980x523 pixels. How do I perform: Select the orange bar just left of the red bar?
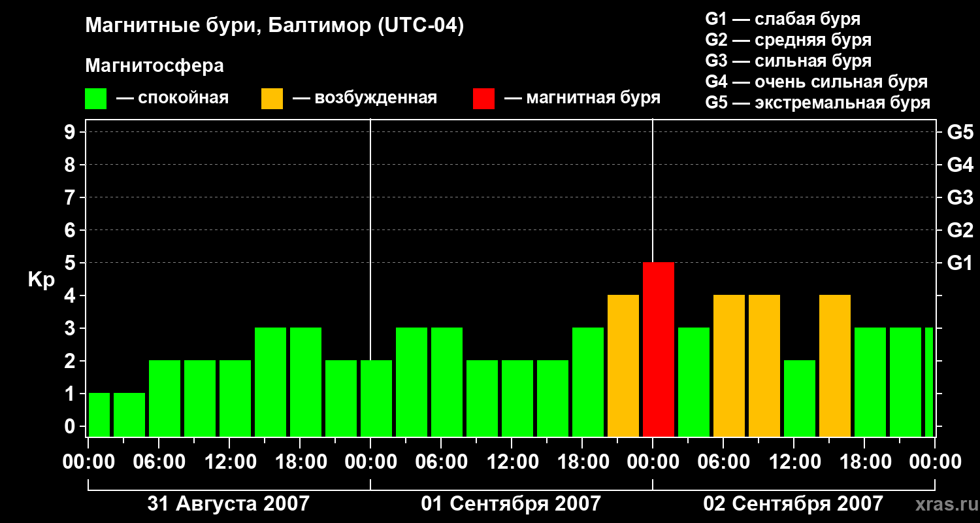[623, 365]
